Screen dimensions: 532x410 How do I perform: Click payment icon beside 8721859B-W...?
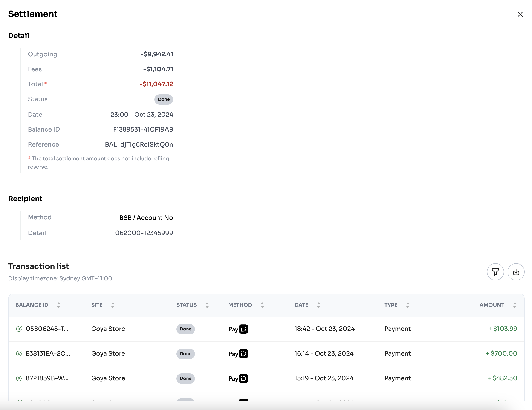click(19, 378)
